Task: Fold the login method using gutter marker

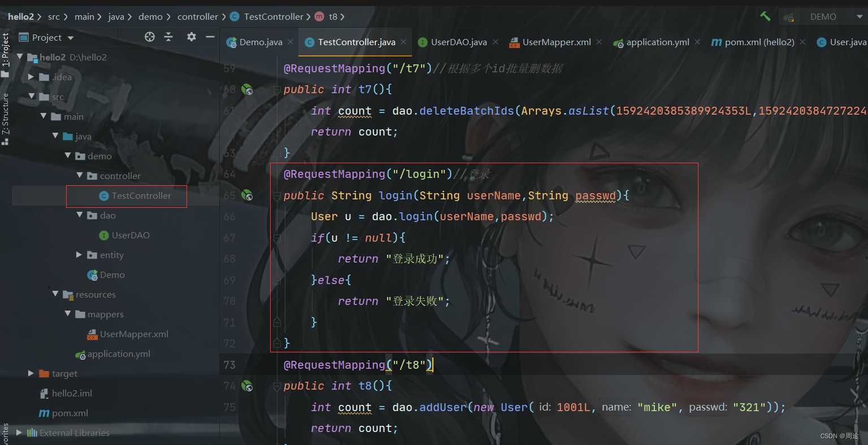Action: click(277, 195)
